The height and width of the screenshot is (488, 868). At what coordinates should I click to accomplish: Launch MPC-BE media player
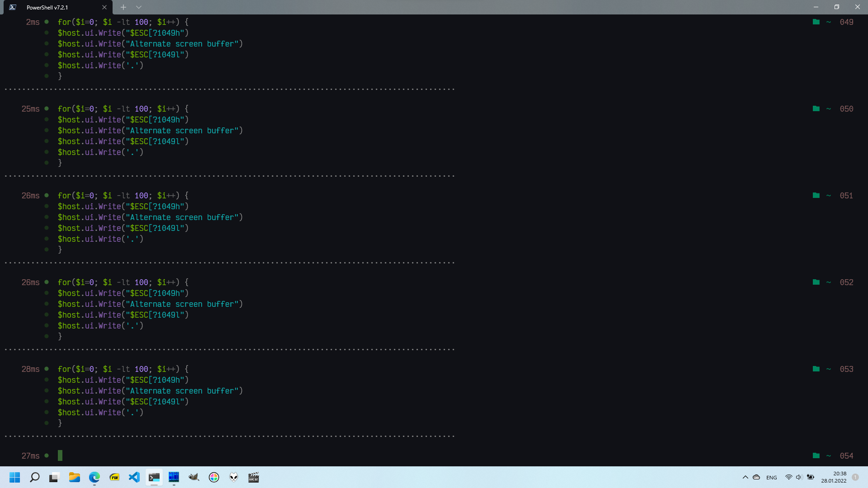click(x=254, y=477)
